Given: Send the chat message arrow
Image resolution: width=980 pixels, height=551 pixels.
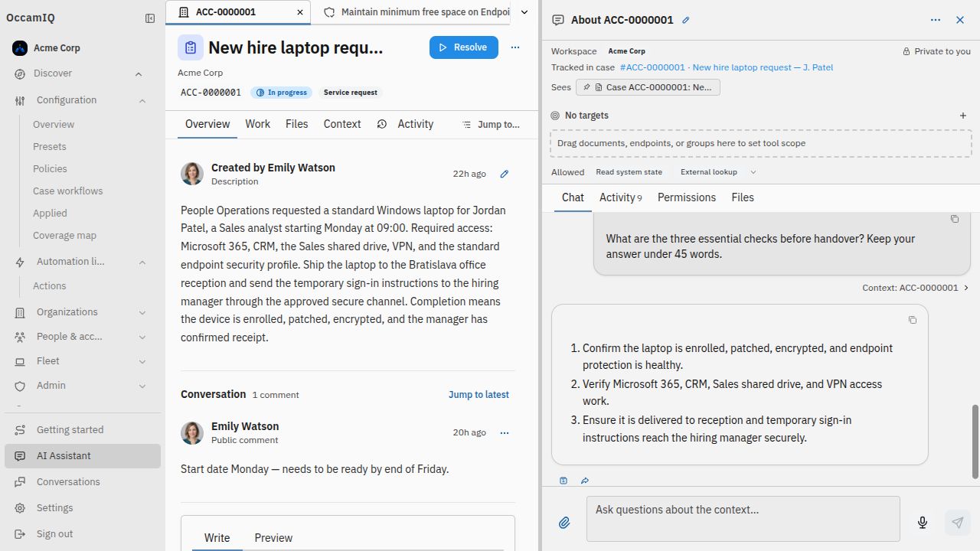Looking at the screenshot, I should tap(958, 523).
